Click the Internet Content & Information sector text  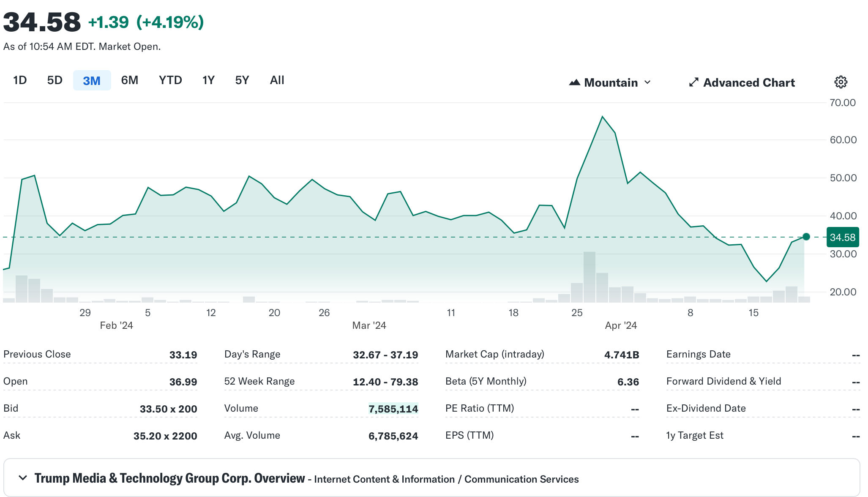(384, 479)
